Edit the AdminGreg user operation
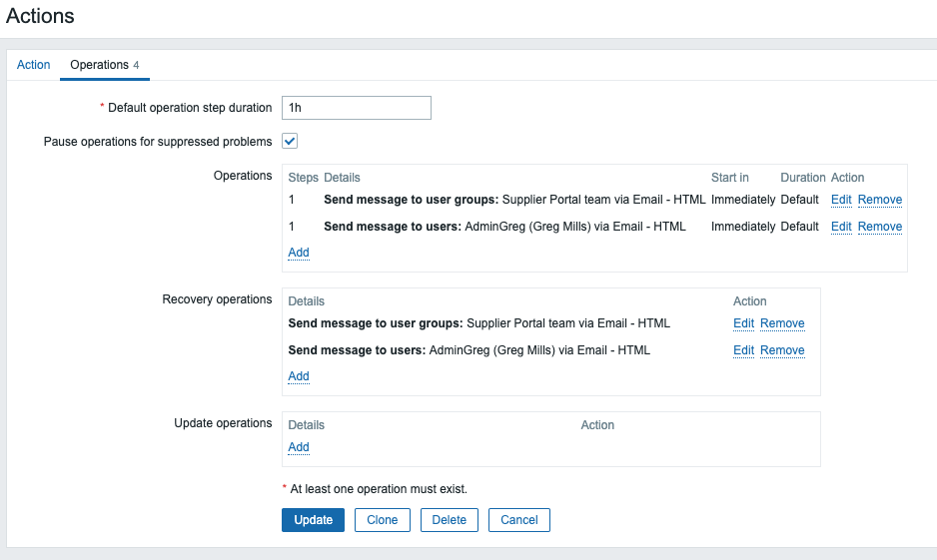This screenshot has height=560, width=937. [841, 227]
